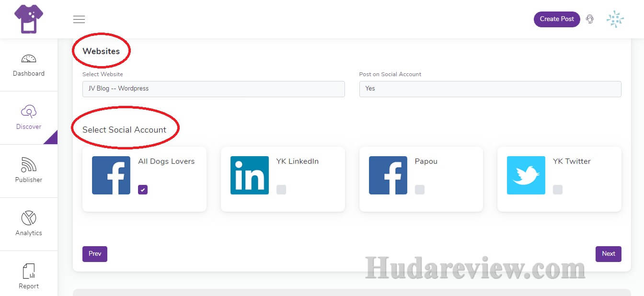Image resolution: width=644 pixels, height=296 pixels.
Task: Click the Select Social Account heading
Action: pos(125,130)
